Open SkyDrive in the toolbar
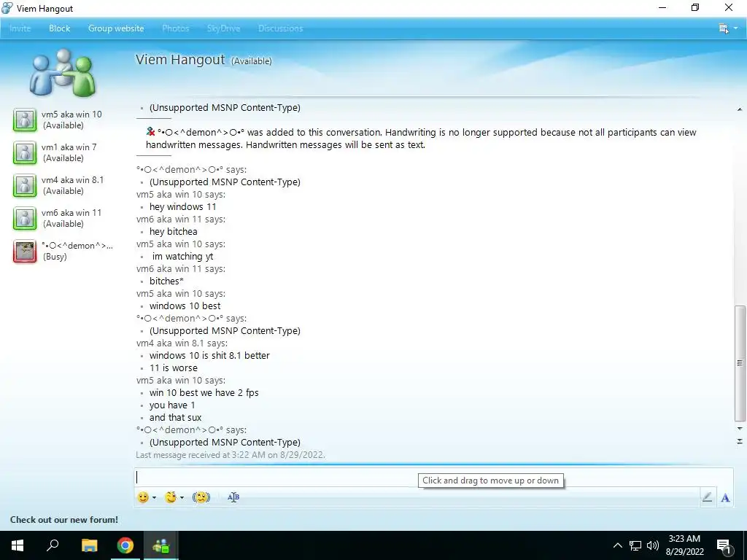This screenshot has width=747, height=560. click(x=223, y=28)
